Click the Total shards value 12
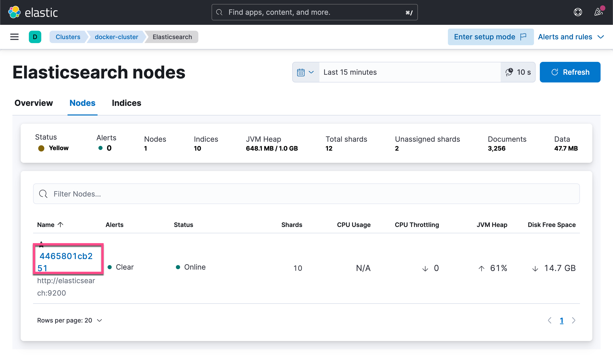 pyautogui.click(x=329, y=149)
